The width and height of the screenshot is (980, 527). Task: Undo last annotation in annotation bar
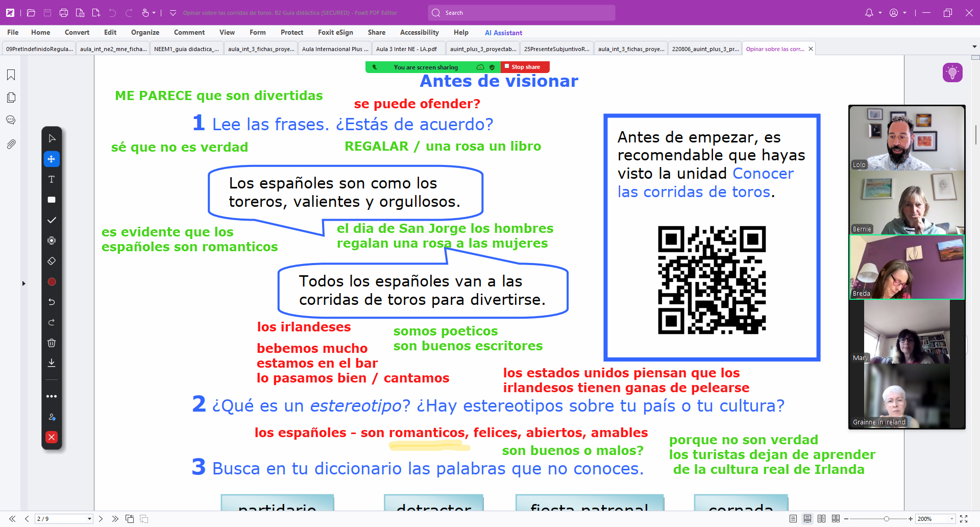pos(52,302)
